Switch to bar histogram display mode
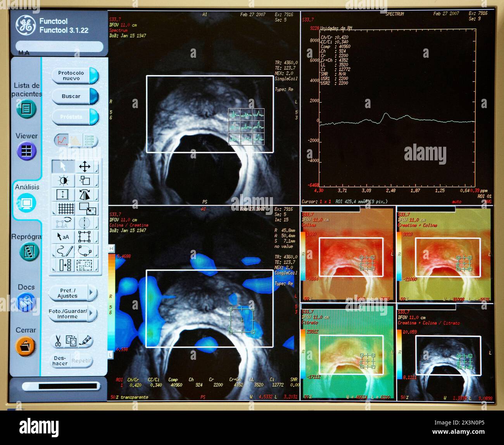 pyautogui.click(x=76, y=140)
